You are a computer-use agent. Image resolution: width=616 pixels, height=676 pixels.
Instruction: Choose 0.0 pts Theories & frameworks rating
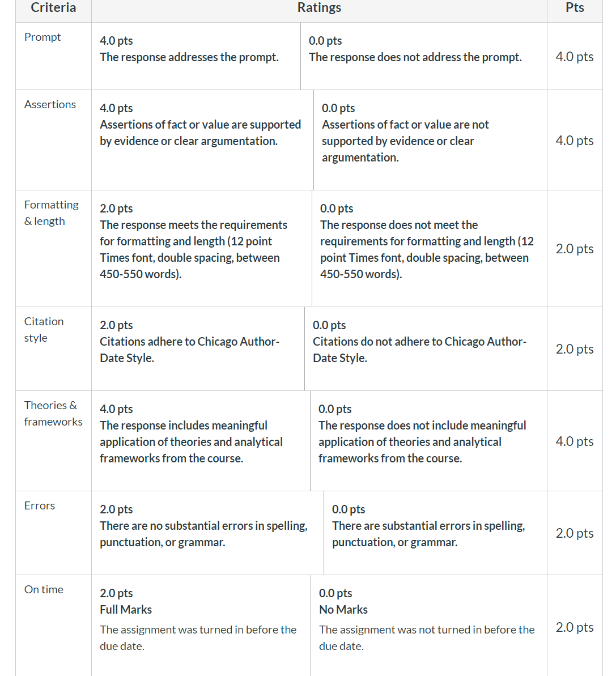[x=428, y=441]
